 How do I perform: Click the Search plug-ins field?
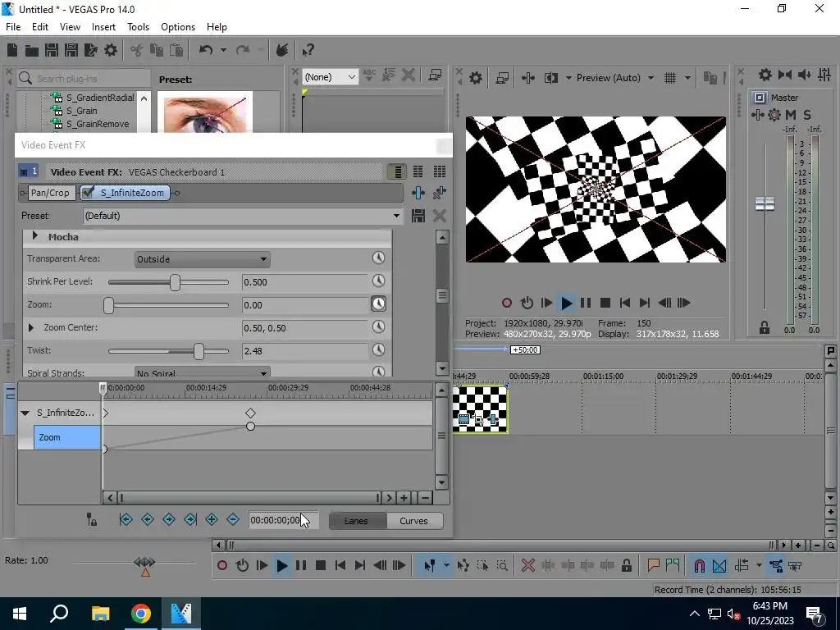pyautogui.click(x=84, y=78)
